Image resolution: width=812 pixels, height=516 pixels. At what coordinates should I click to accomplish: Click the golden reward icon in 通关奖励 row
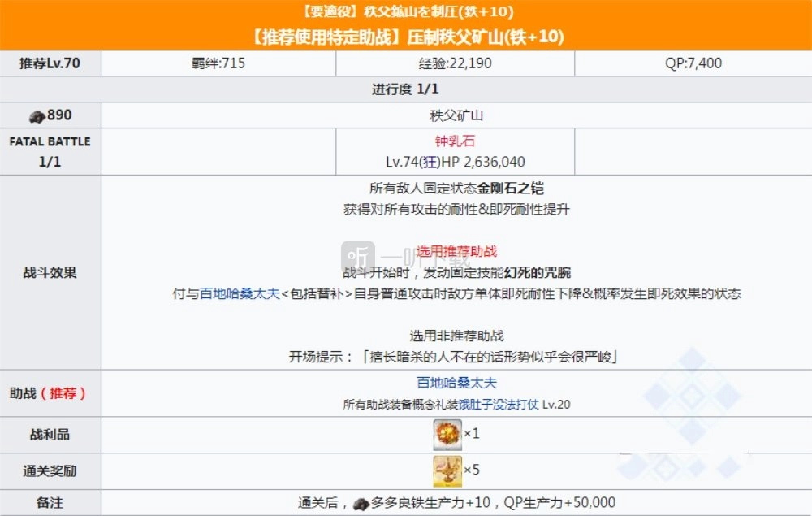pyautogui.click(x=447, y=470)
